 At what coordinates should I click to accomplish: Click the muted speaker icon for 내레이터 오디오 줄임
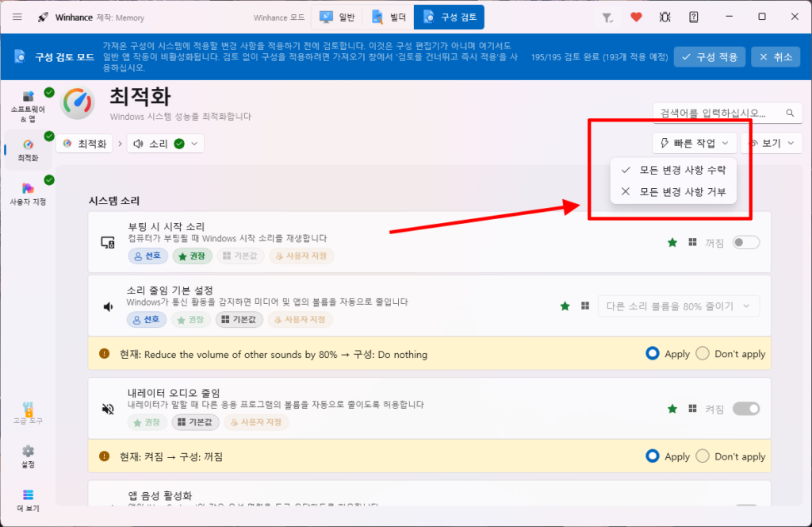pos(108,410)
